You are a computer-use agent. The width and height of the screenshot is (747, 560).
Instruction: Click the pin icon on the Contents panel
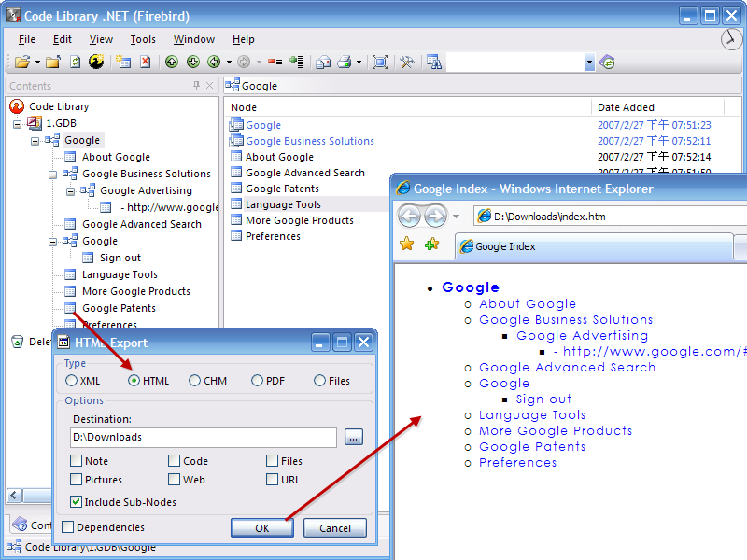click(x=196, y=85)
